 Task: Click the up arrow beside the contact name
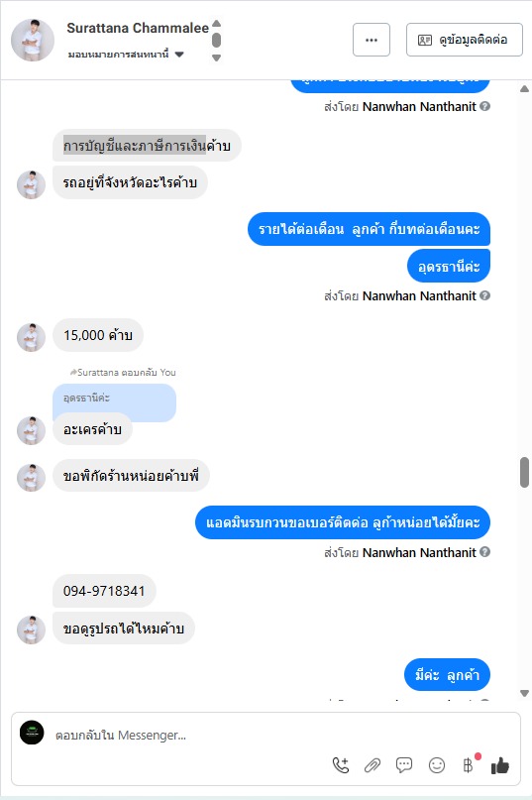click(216, 24)
